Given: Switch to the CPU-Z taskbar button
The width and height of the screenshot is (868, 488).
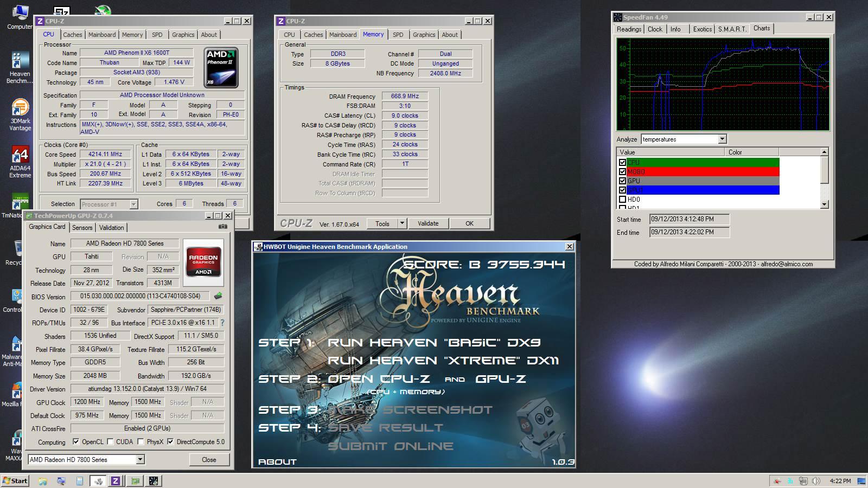Looking at the screenshot, I should (x=115, y=481).
